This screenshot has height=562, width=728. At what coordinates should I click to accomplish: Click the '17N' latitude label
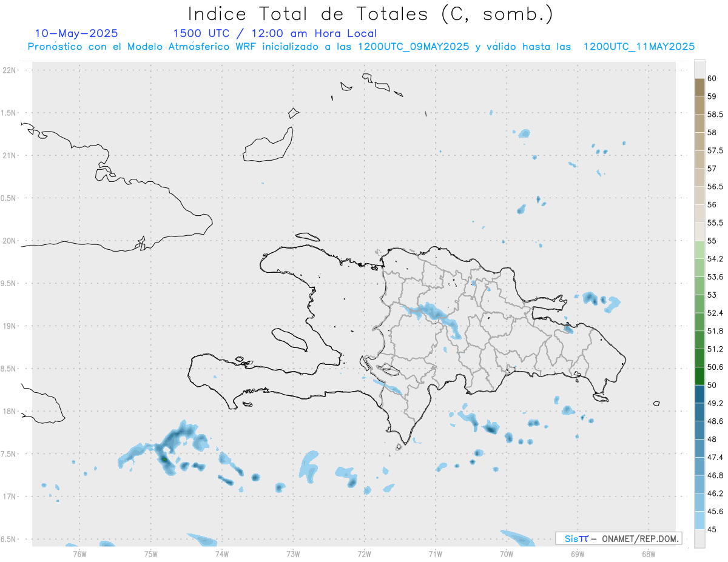point(10,497)
